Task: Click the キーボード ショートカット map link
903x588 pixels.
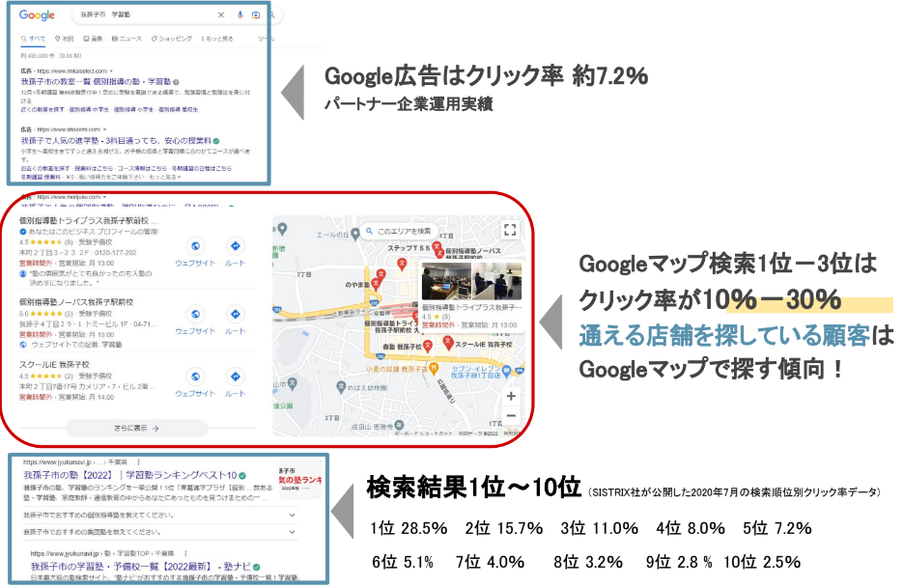Action: coord(423,434)
